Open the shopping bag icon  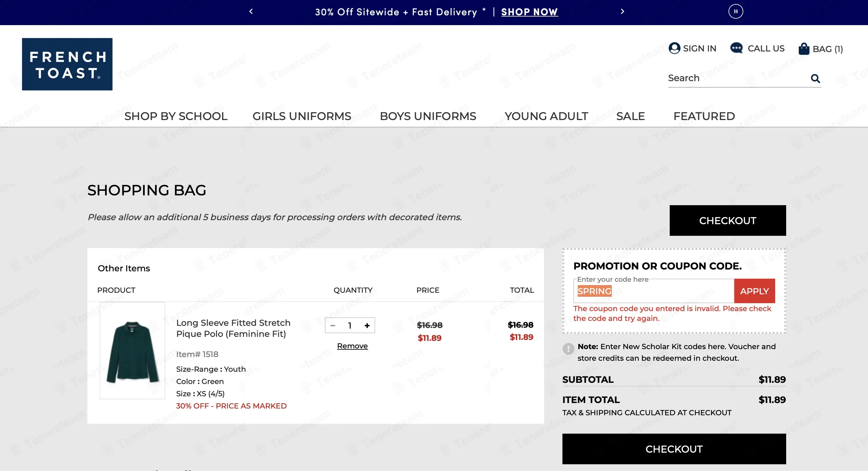tap(804, 49)
